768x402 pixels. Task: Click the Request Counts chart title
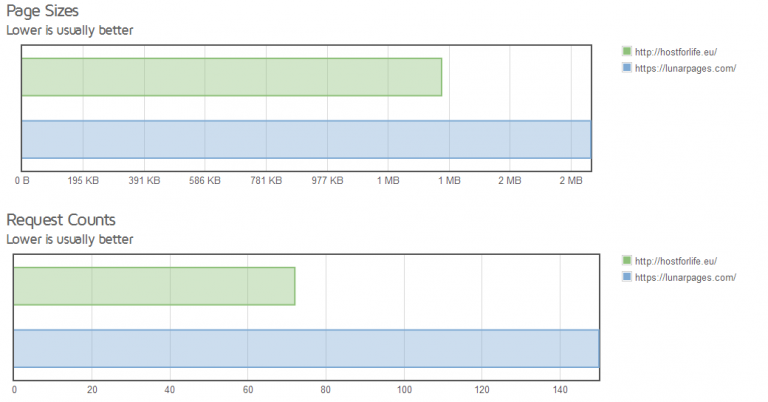(61, 219)
